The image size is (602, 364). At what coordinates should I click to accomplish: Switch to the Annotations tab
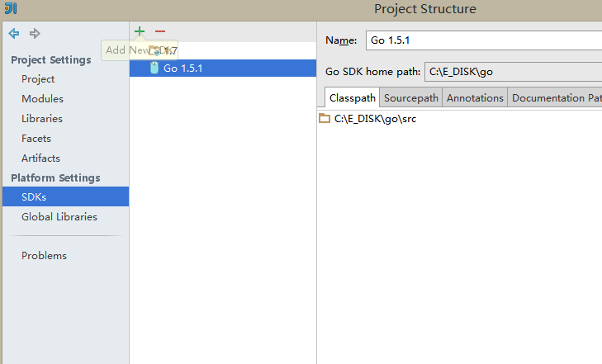click(x=475, y=97)
